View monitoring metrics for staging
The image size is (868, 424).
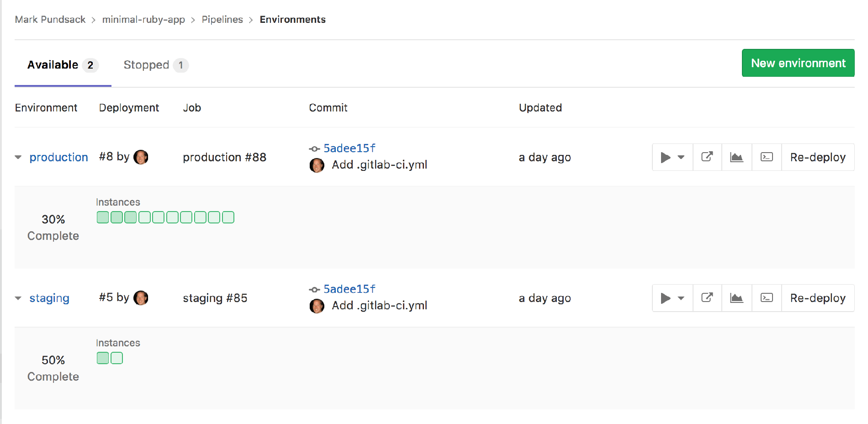[736, 298]
